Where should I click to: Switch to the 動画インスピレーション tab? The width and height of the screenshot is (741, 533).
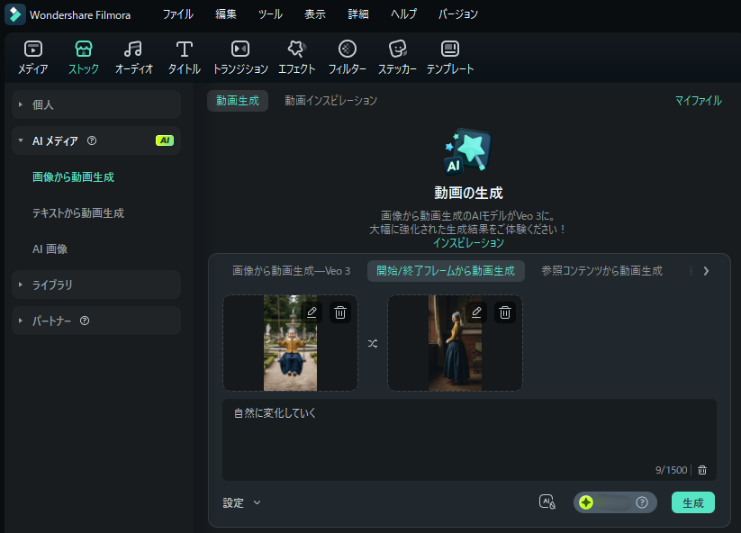(330, 101)
